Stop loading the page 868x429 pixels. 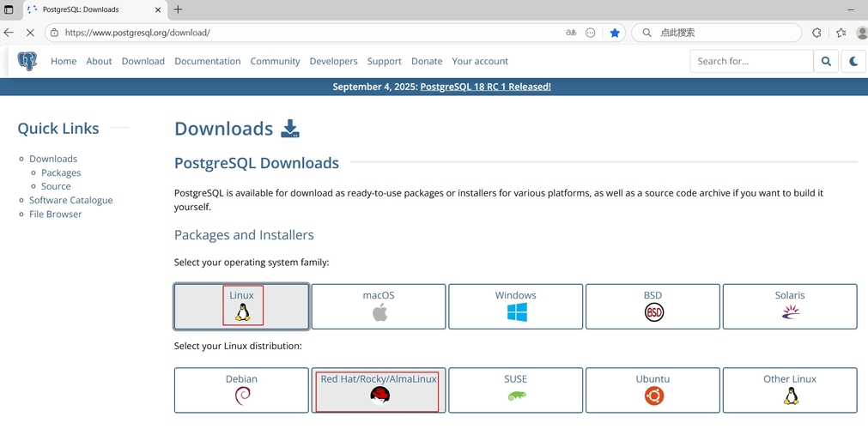click(29, 33)
